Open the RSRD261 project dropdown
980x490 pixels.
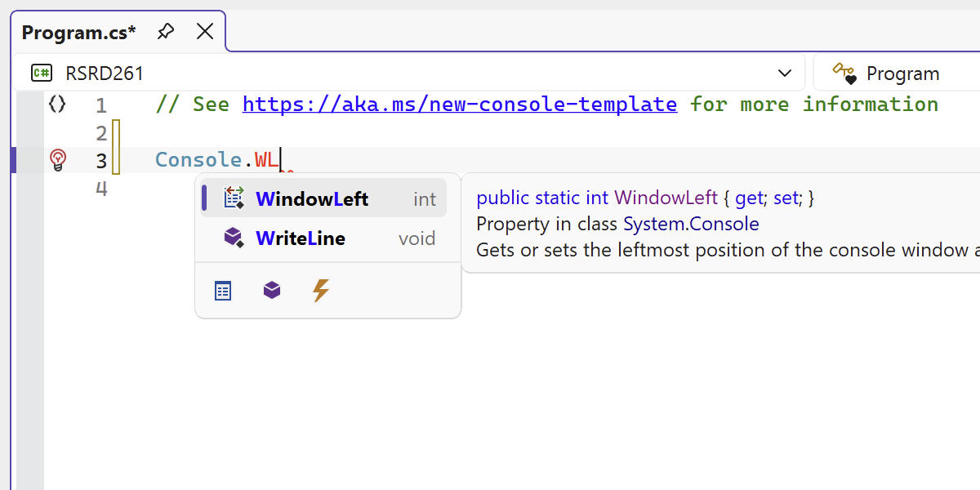point(785,73)
